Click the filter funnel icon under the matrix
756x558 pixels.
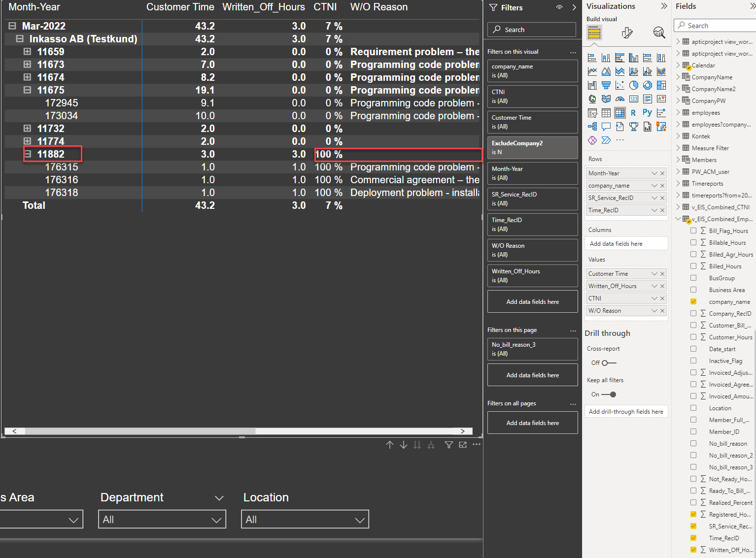[449, 445]
